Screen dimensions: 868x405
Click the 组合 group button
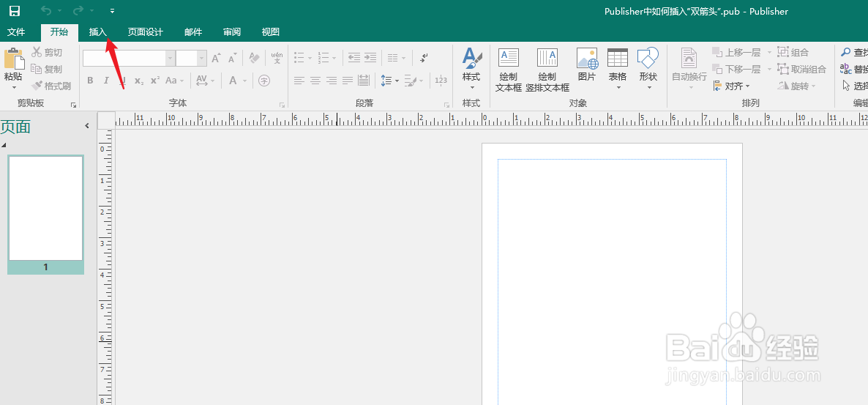(x=794, y=53)
